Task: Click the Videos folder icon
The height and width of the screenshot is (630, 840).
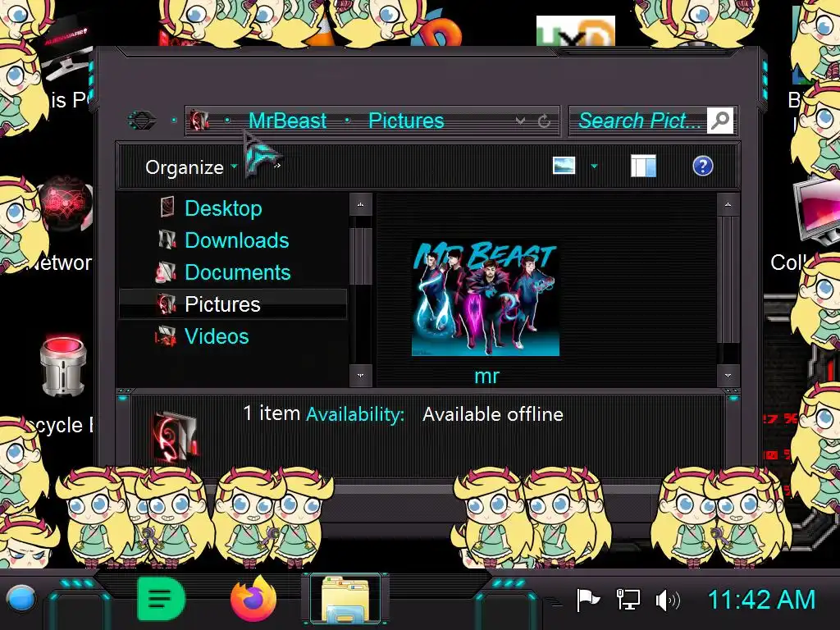Action: [166, 336]
